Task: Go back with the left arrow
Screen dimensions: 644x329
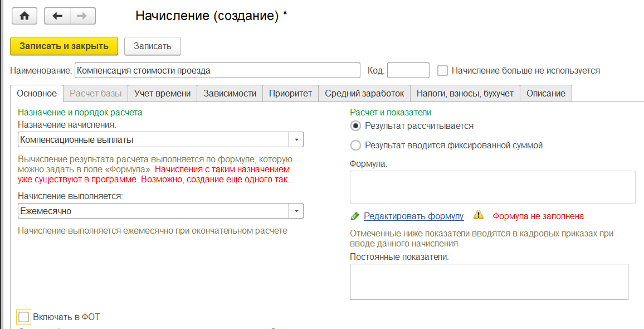Action: point(57,16)
